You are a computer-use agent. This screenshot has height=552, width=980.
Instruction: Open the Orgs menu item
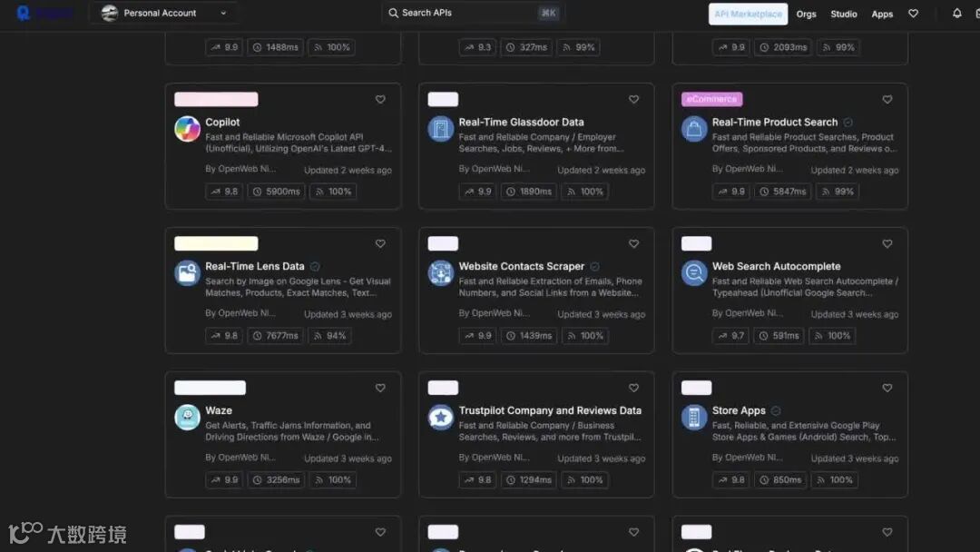click(806, 14)
